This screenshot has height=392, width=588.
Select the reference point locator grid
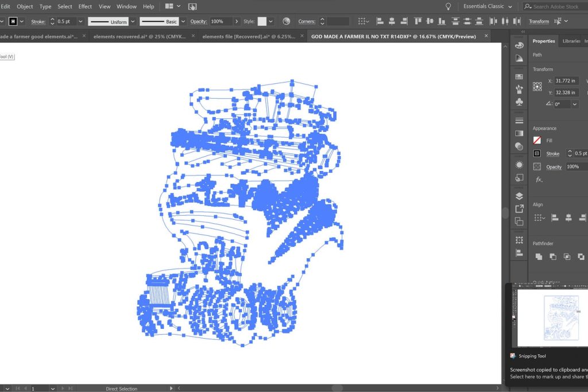point(537,87)
